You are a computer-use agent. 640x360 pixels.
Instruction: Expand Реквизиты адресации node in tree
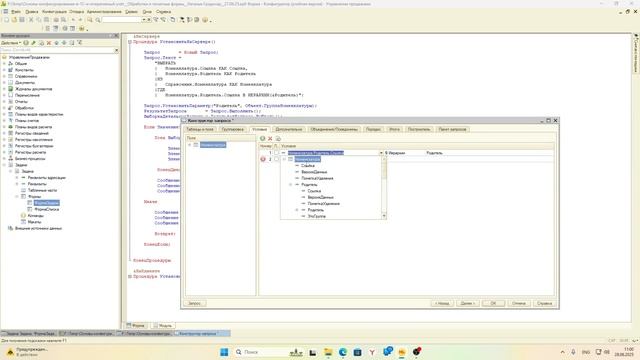(x=17, y=178)
